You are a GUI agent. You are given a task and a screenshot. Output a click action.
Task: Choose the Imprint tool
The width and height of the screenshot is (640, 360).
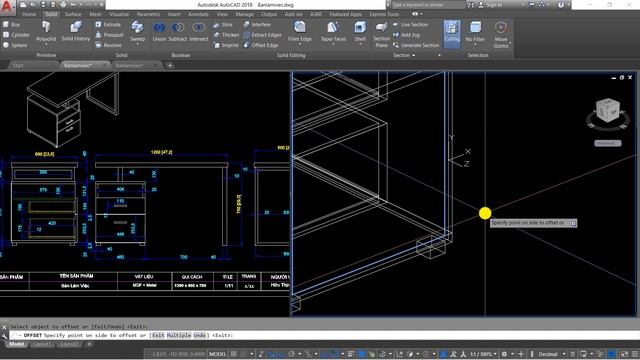[226, 45]
